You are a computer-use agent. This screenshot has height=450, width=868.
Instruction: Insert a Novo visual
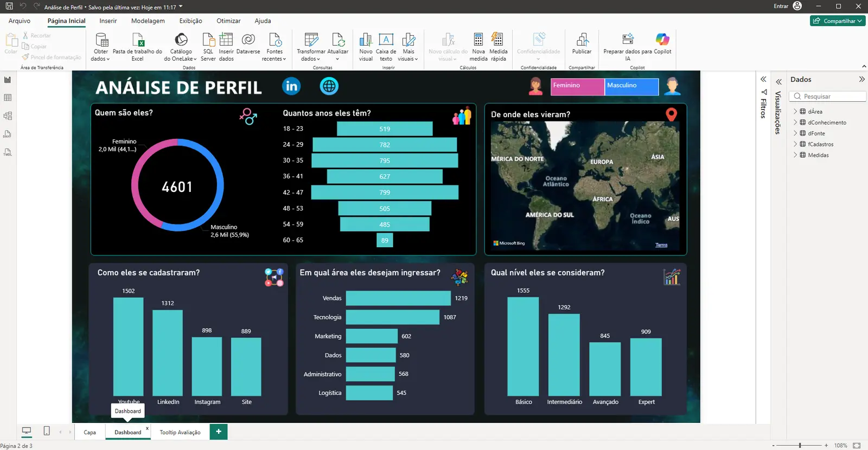[366, 47]
